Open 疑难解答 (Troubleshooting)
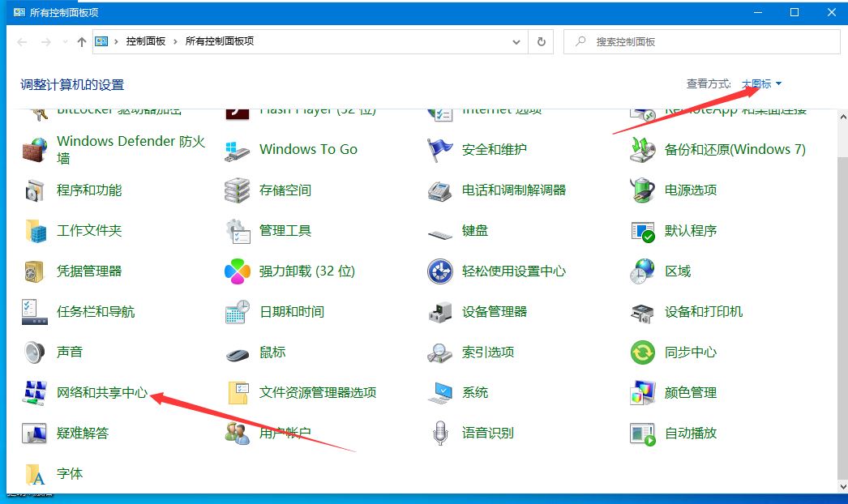 (83, 433)
